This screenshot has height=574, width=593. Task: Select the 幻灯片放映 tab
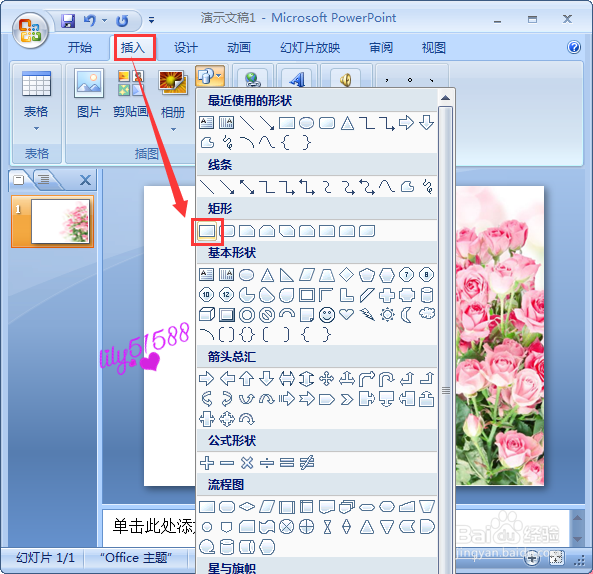coord(310,48)
